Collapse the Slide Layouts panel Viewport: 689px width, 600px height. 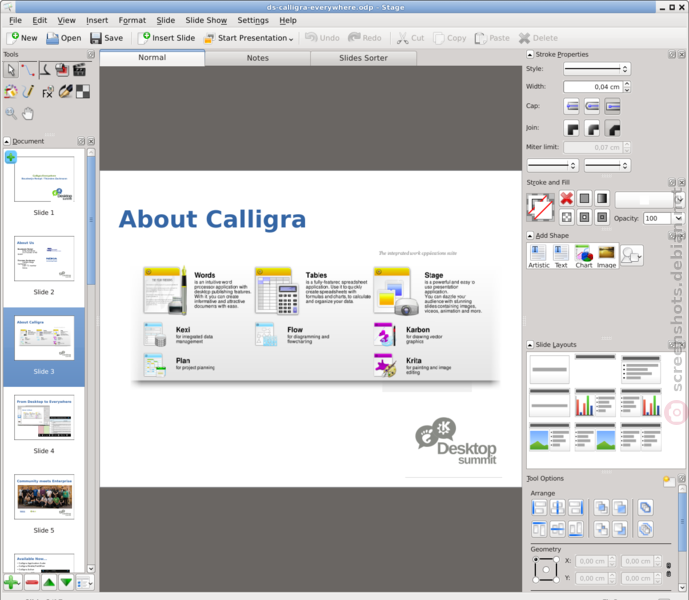[530, 345]
